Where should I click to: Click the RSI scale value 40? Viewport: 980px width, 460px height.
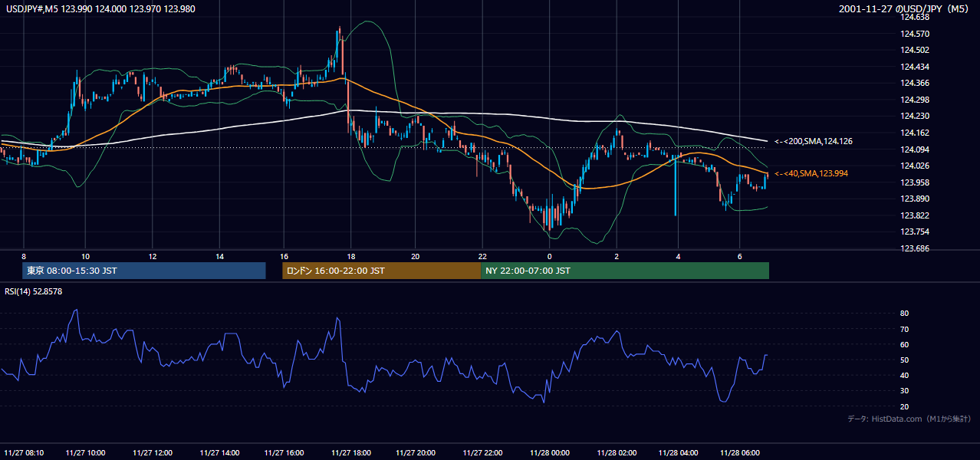(904, 375)
